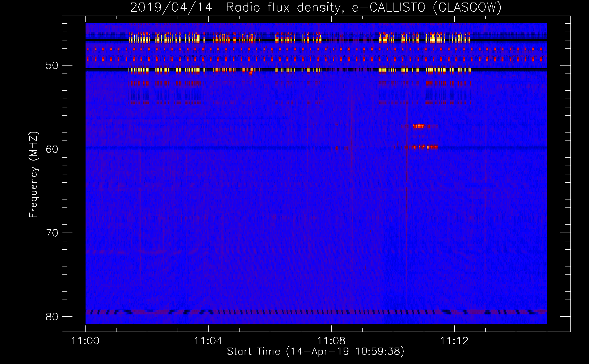Click the '11:08' time tick label
This screenshot has height=364, width=589.
point(331,341)
